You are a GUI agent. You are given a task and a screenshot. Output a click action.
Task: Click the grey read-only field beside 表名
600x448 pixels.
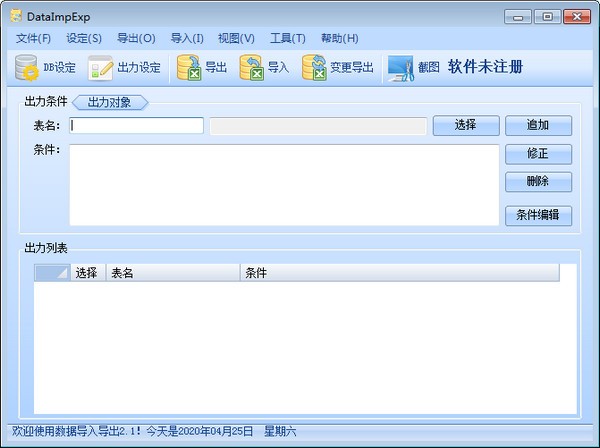click(318, 126)
